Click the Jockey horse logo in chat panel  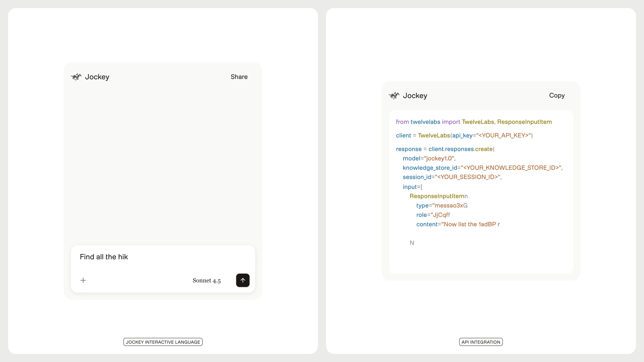coord(76,77)
